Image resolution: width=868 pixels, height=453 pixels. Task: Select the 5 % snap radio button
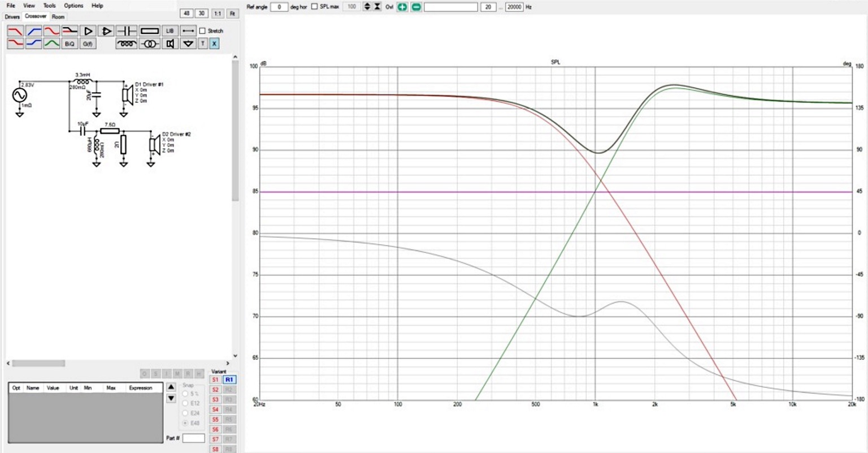click(x=185, y=394)
